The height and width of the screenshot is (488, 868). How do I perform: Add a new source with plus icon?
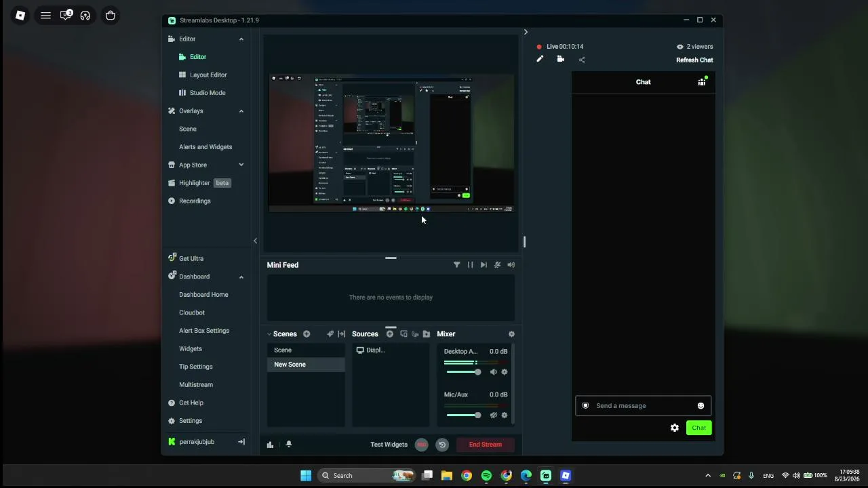390,334
